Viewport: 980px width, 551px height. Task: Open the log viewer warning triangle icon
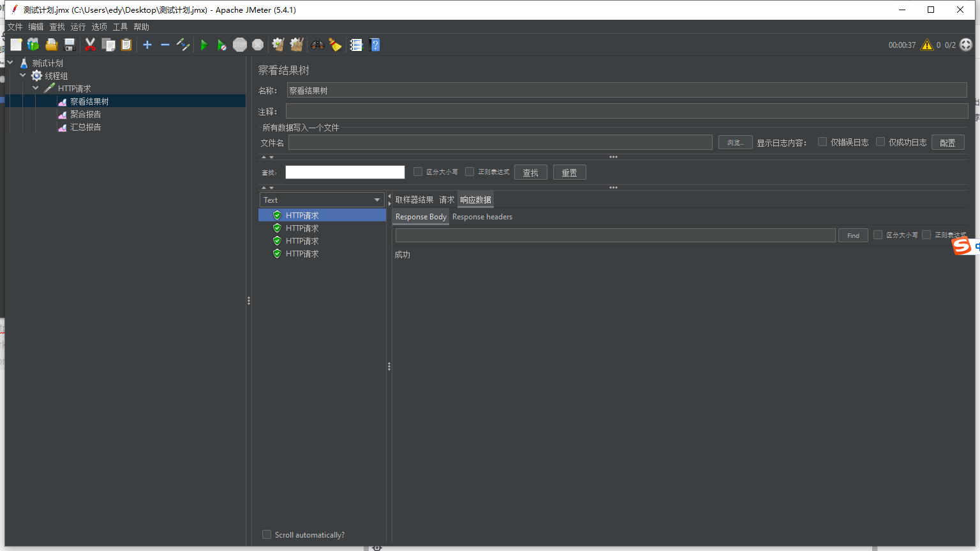pyautogui.click(x=927, y=45)
